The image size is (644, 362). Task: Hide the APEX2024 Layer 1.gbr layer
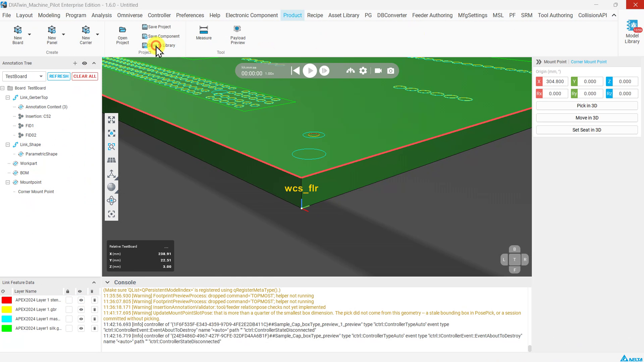81,309
